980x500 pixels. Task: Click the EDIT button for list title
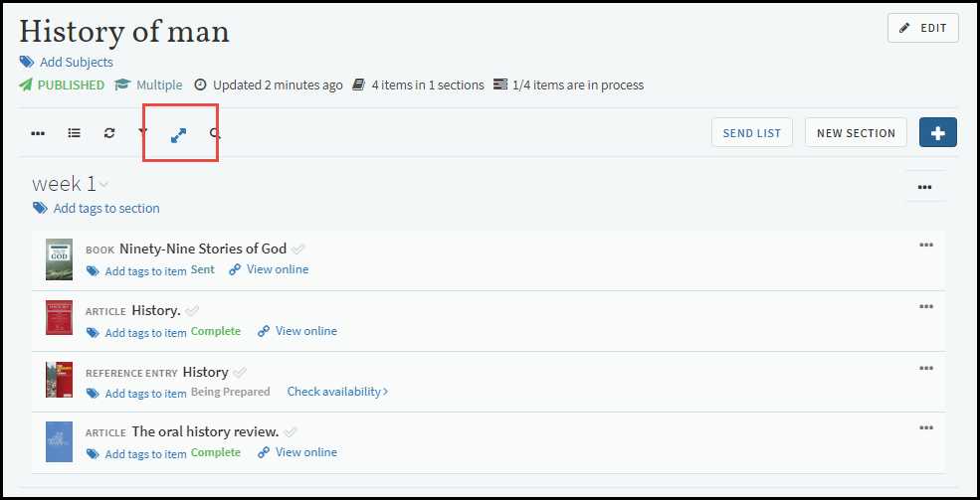tap(922, 28)
